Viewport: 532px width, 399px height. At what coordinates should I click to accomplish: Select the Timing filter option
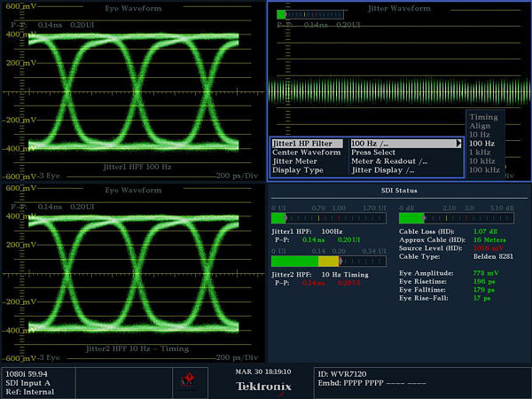[x=483, y=116]
